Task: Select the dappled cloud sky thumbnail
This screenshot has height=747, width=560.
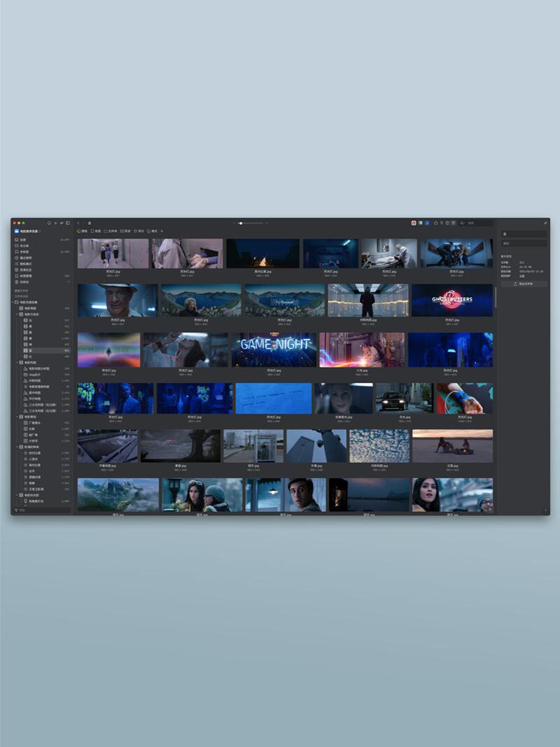Action: point(379,446)
